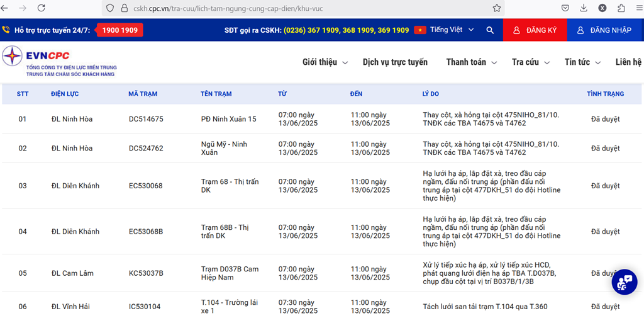Select station code EC530068
644x318 pixels.
[x=145, y=186]
